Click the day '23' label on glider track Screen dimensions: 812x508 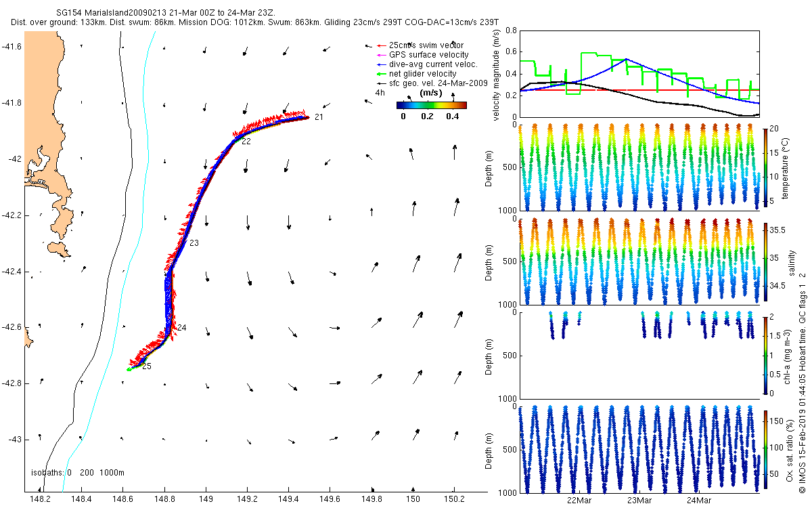click(x=194, y=243)
